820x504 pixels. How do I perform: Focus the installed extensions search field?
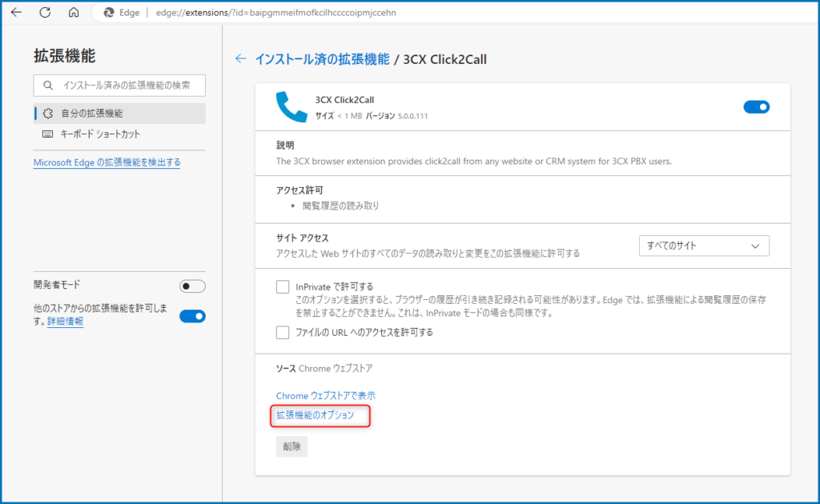[x=119, y=85]
